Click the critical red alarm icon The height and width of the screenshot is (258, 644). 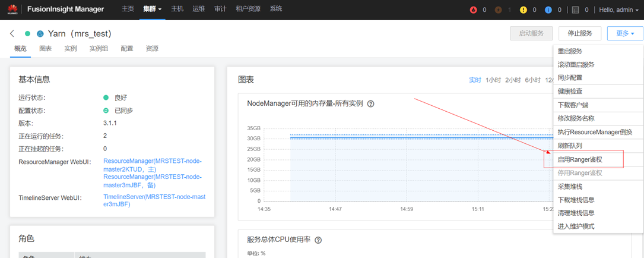pos(473,10)
